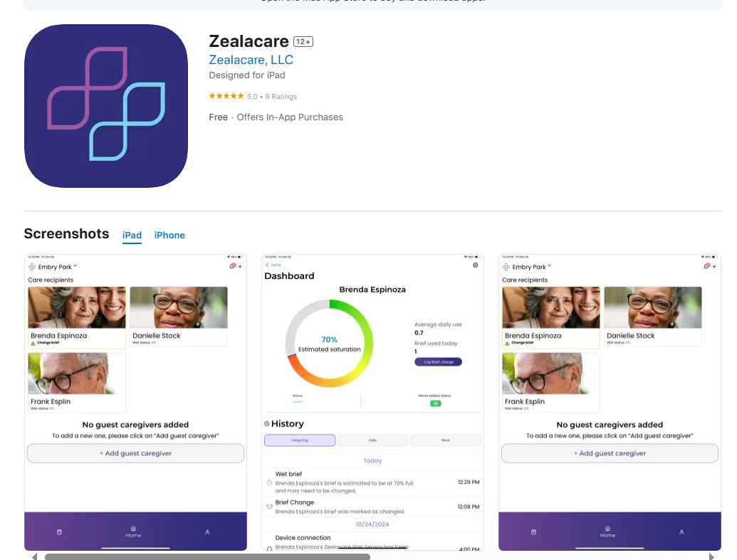Switch to the iPad screenshots tab

132,236
